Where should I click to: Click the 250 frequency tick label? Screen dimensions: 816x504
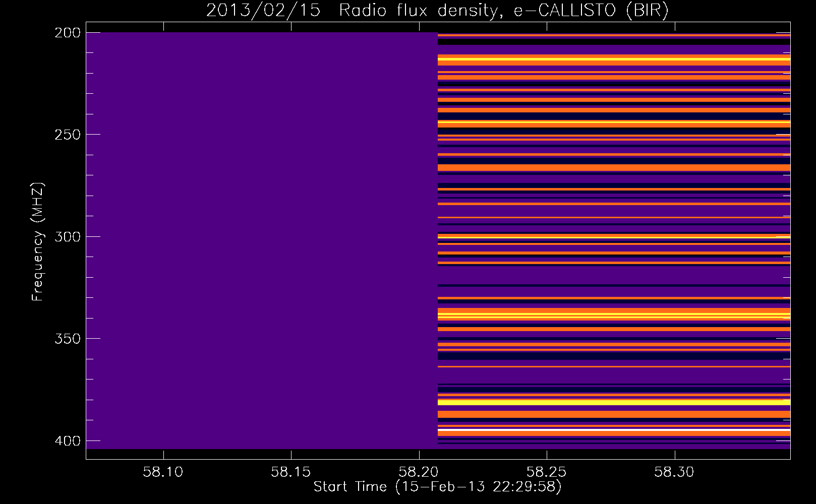[68, 135]
